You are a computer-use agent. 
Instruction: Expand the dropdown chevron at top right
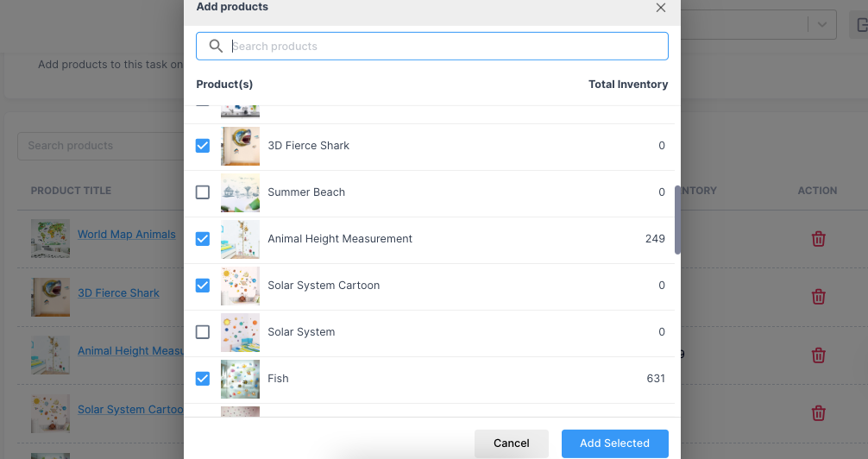[822, 24]
